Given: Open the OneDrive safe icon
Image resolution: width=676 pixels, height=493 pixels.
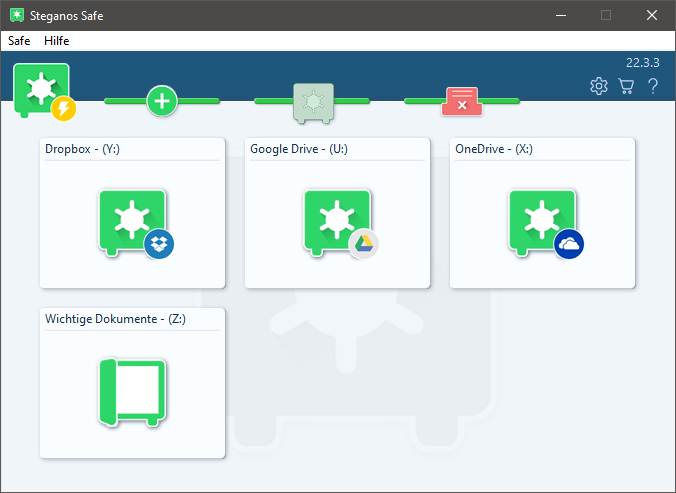Looking at the screenshot, I should tap(546, 223).
